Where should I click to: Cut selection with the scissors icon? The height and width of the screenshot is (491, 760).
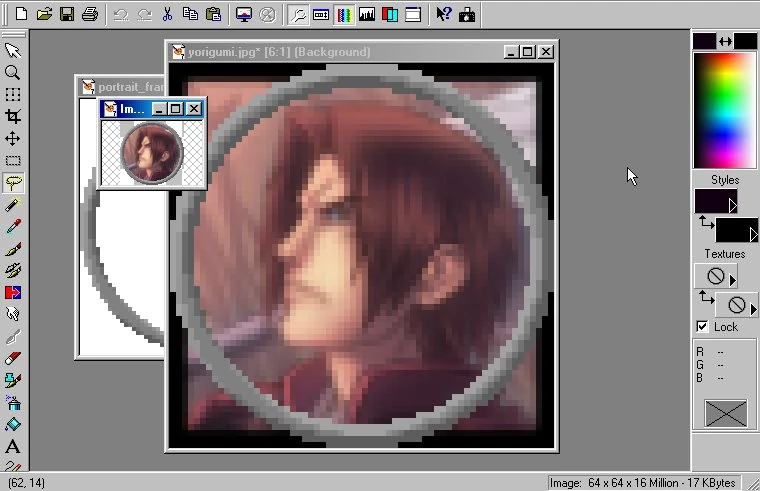(167, 14)
